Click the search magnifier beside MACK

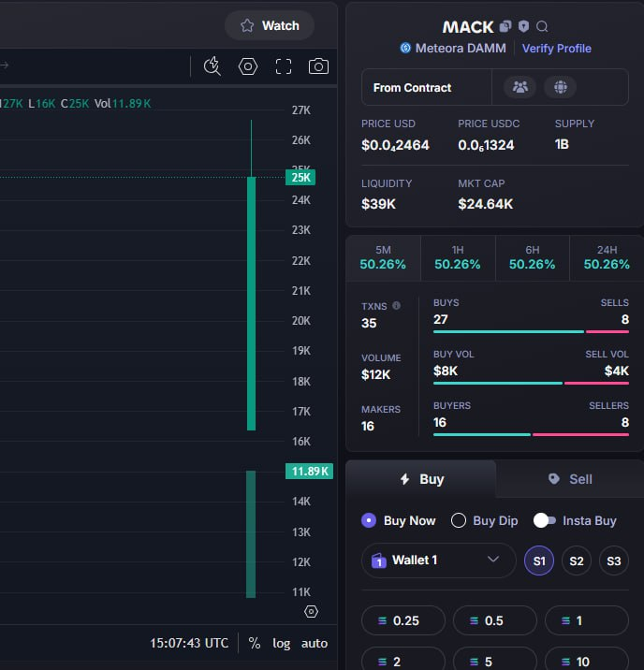click(x=542, y=27)
